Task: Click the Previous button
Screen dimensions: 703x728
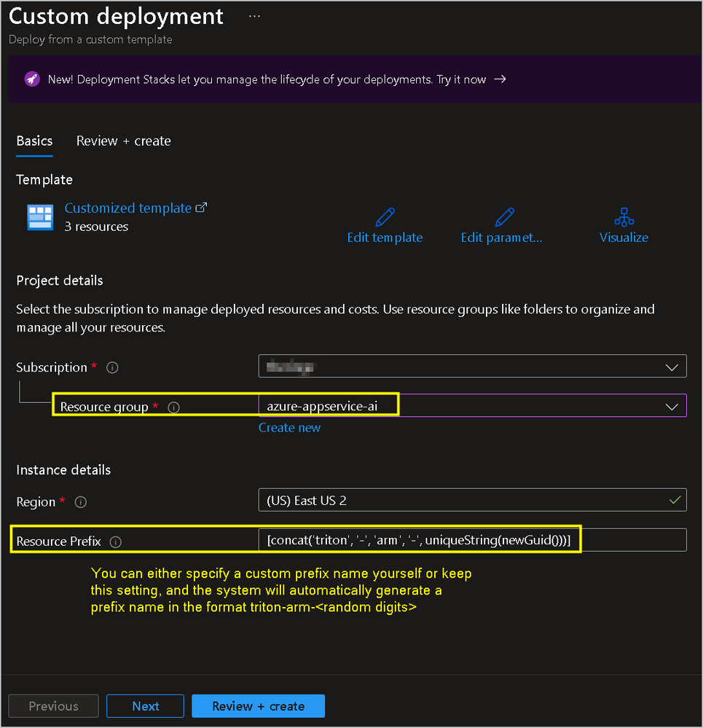Action: click(53, 706)
